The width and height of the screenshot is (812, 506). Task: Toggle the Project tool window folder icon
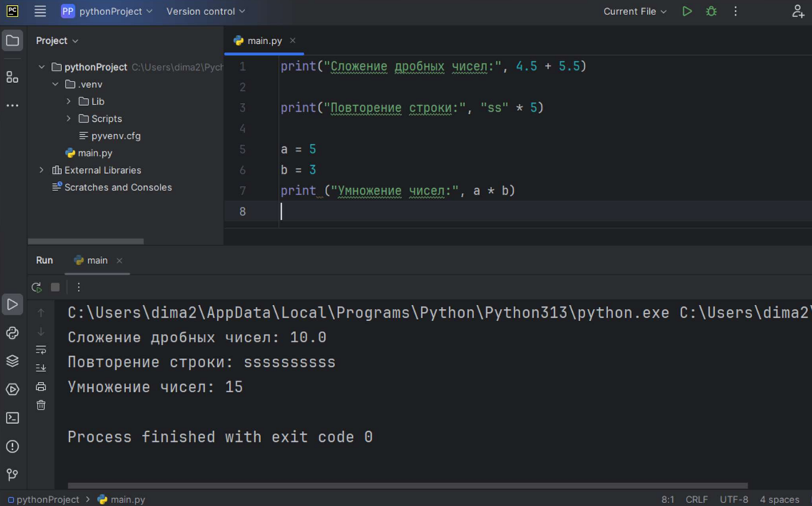pos(12,40)
